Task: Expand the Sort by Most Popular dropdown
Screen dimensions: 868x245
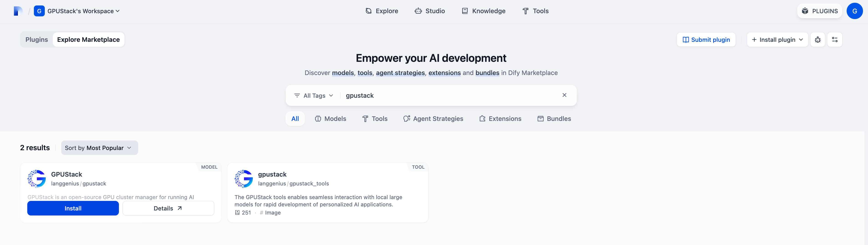Action: [x=99, y=148]
